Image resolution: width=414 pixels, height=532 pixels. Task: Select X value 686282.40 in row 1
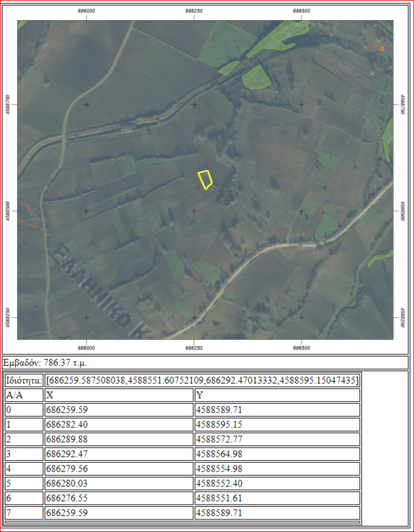[118, 424]
